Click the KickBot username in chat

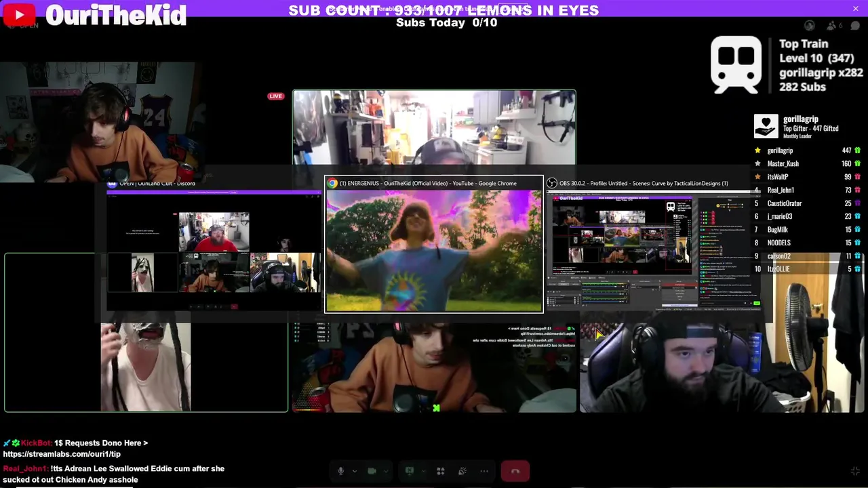tap(36, 443)
